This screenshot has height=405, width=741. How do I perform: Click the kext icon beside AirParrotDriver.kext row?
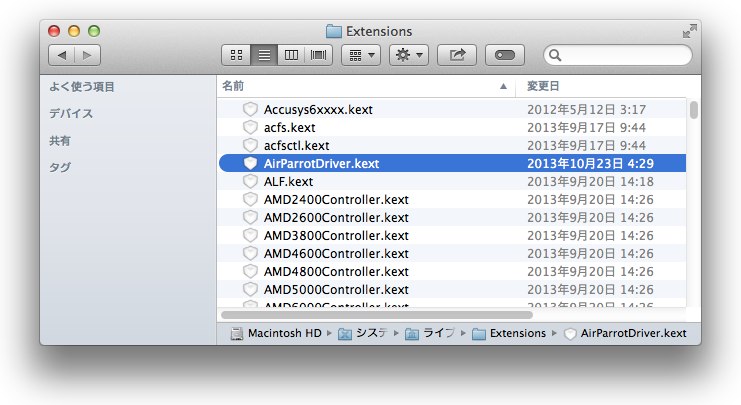(x=250, y=163)
